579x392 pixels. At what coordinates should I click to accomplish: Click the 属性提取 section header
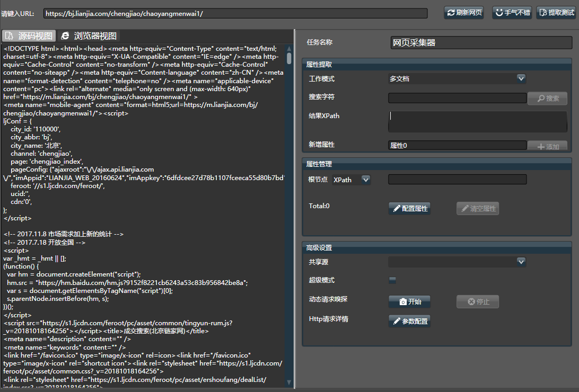(x=437, y=64)
